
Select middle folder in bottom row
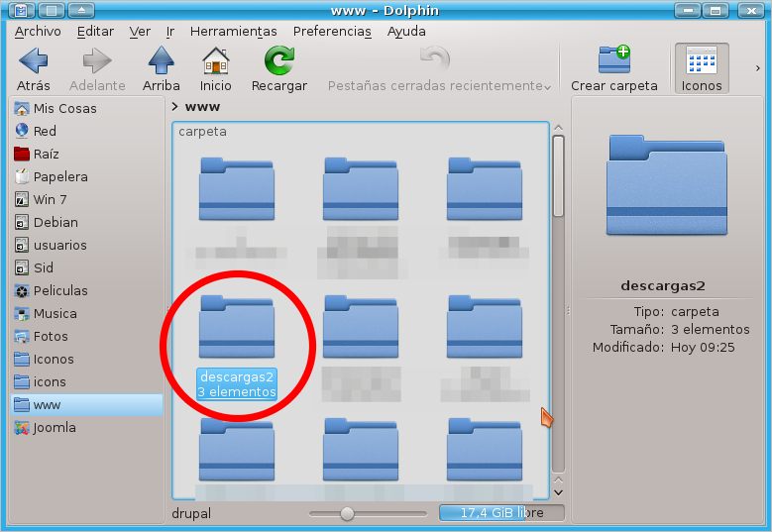361,450
